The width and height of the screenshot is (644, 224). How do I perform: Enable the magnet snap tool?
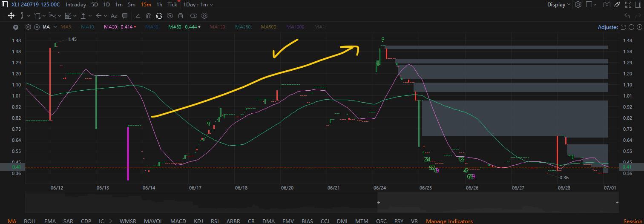[x=148, y=16]
